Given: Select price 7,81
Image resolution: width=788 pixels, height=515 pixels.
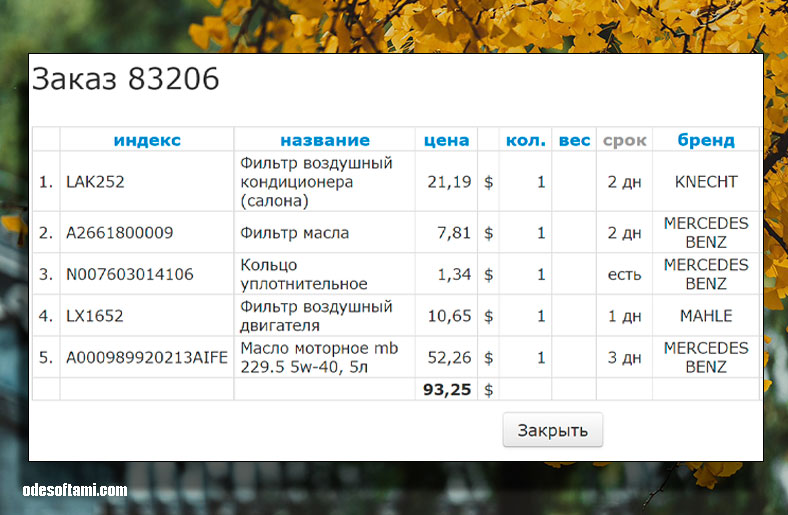Looking at the screenshot, I should coord(454,233).
